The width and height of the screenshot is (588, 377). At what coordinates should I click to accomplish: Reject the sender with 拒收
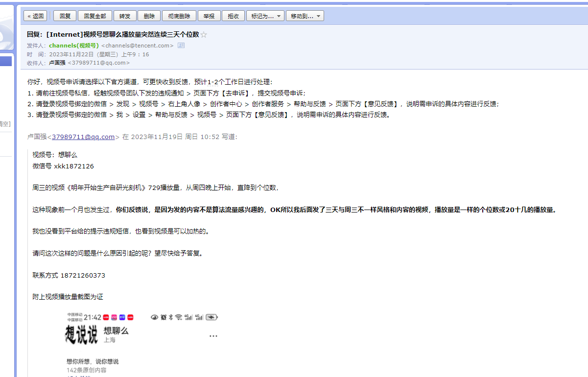(x=234, y=16)
